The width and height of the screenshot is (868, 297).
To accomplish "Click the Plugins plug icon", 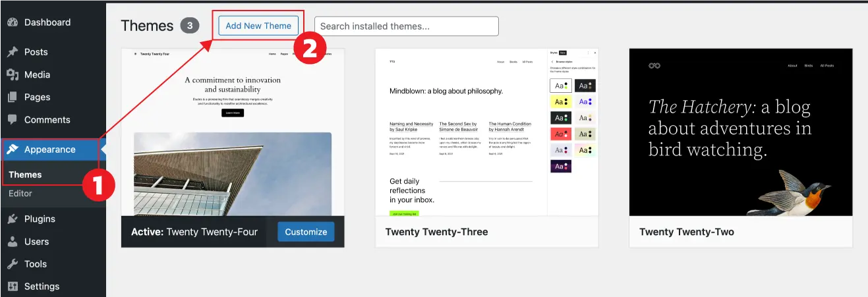I will (x=12, y=219).
